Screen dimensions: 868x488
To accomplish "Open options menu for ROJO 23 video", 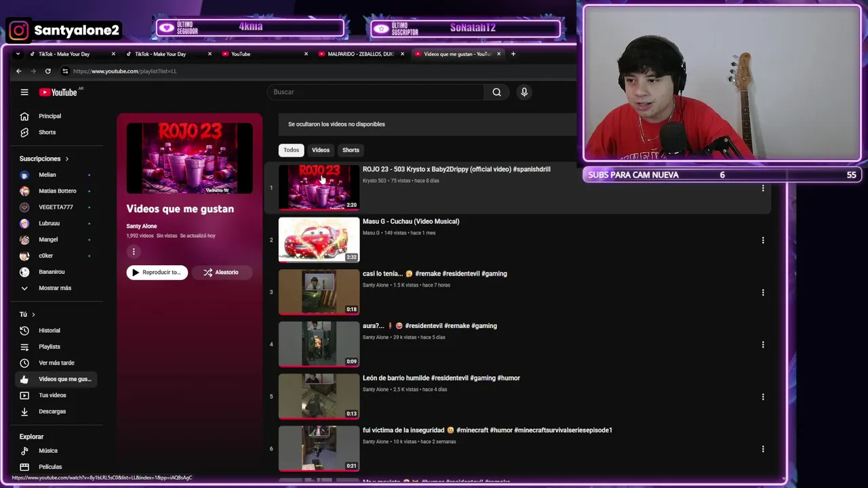I will pos(763,188).
